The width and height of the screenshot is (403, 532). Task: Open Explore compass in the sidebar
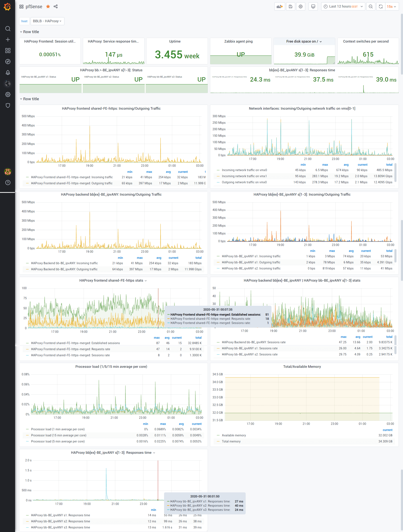tap(8, 62)
